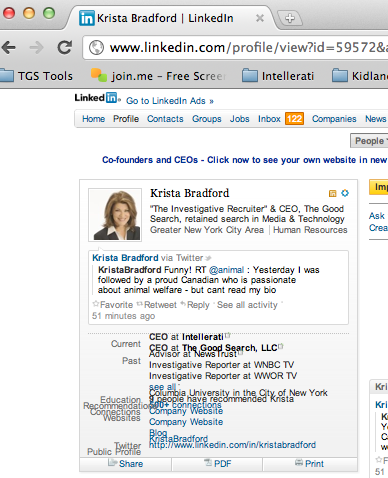Click the Print icon at profile bottom
This screenshot has height=478, width=388.
click(x=299, y=463)
